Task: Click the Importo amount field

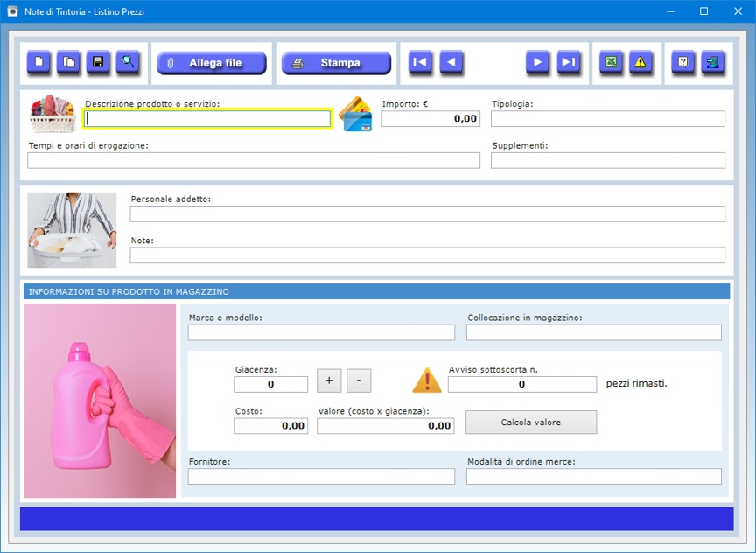Action: pos(430,119)
